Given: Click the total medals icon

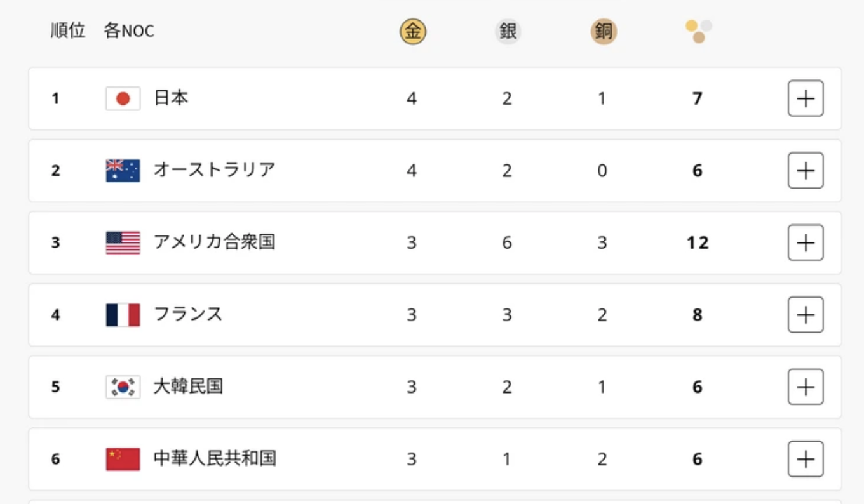Looking at the screenshot, I should [698, 32].
